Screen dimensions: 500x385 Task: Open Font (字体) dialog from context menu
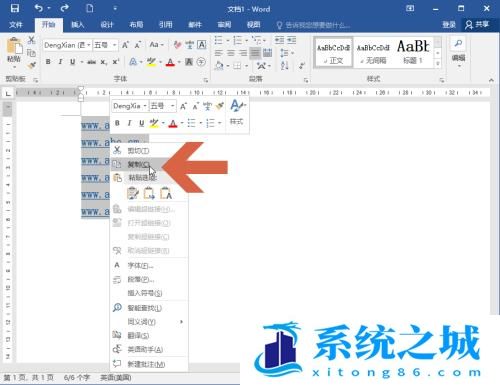149,266
